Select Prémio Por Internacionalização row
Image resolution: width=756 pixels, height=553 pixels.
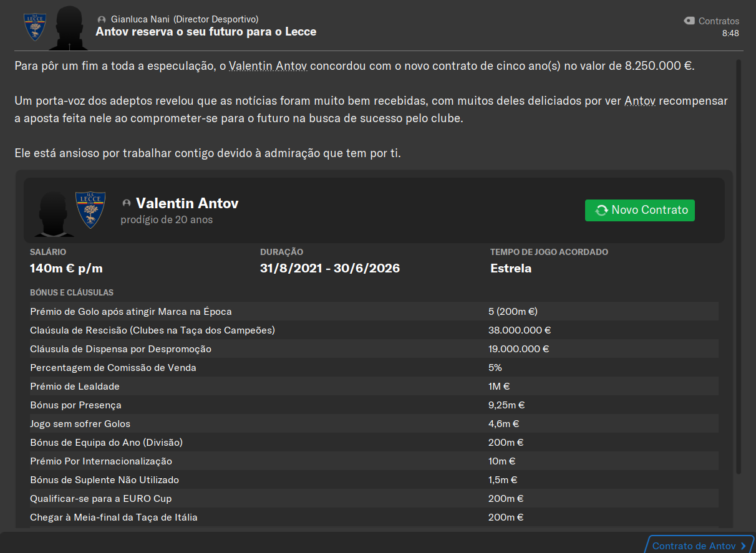click(374, 461)
